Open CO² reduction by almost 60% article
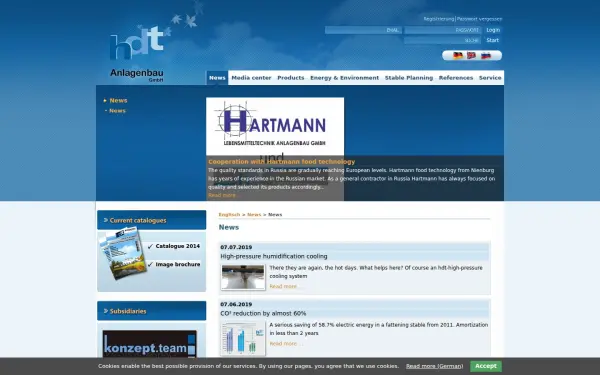The height and width of the screenshot is (375, 600). [x=263, y=313]
